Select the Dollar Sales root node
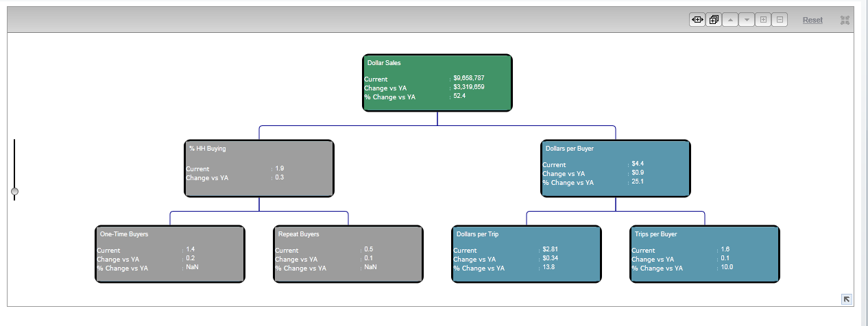 pos(437,83)
